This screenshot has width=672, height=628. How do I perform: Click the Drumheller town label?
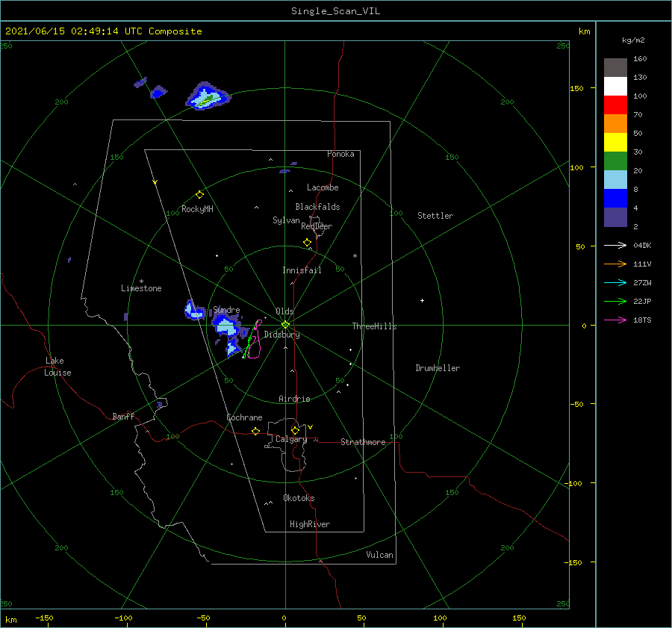click(x=438, y=368)
